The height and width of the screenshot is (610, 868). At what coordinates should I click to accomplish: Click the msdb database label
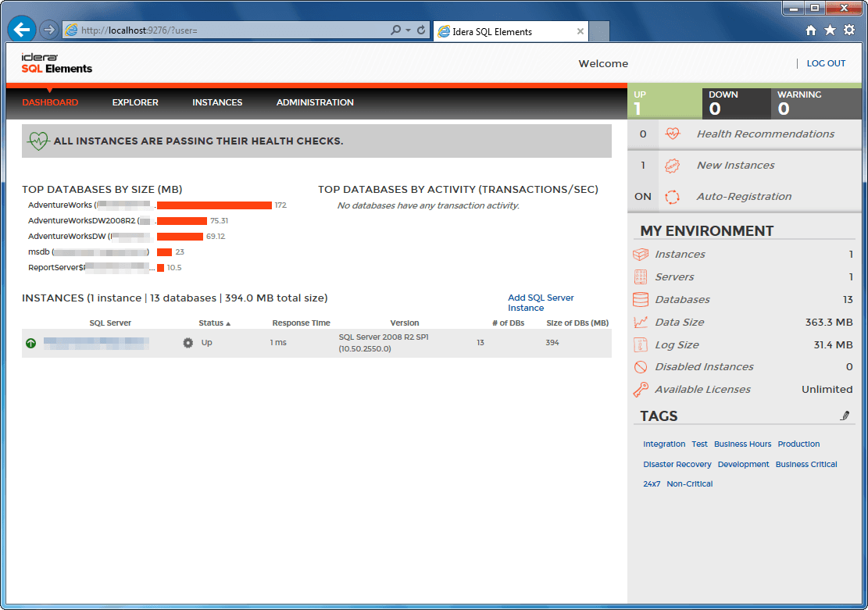[88, 251]
